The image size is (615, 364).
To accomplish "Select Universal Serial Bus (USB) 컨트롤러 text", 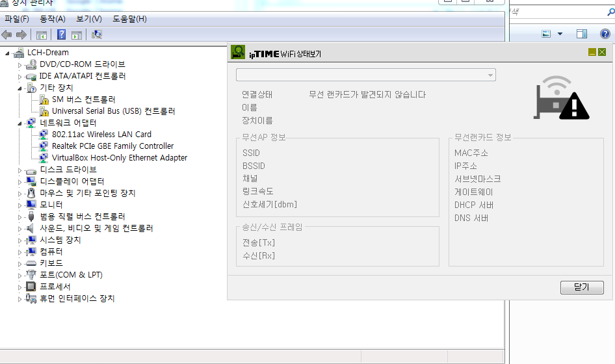I will tap(113, 111).
